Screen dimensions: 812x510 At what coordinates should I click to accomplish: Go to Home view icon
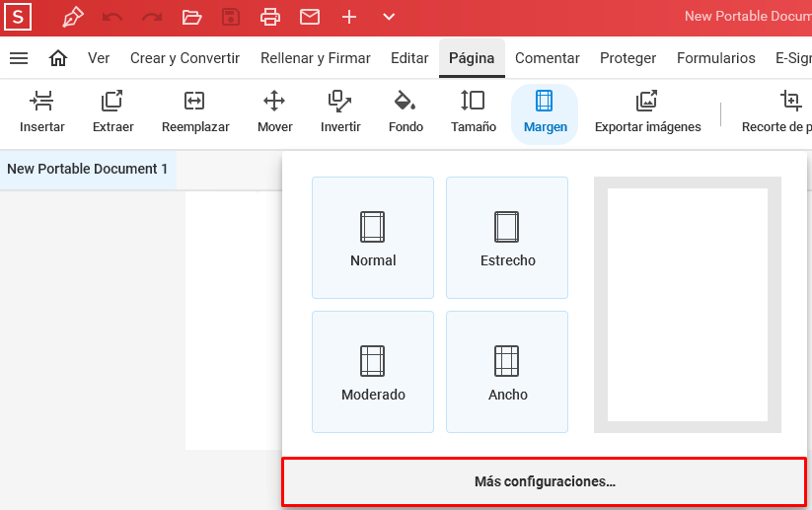pyautogui.click(x=58, y=58)
